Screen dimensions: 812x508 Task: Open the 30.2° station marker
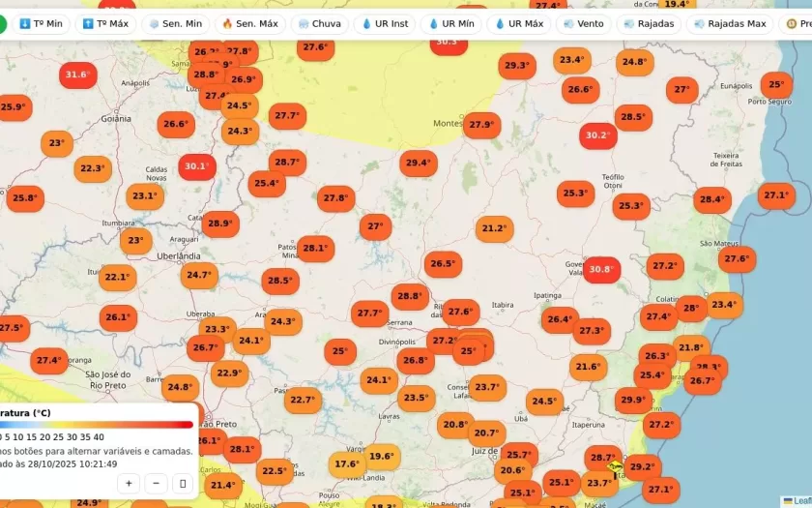coord(597,135)
